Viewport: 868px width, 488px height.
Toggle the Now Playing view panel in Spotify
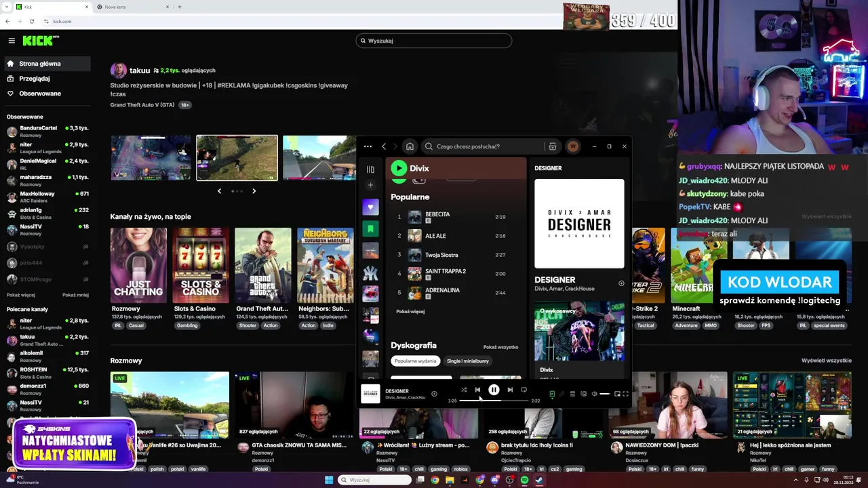pyautogui.click(x=552, y=394)
